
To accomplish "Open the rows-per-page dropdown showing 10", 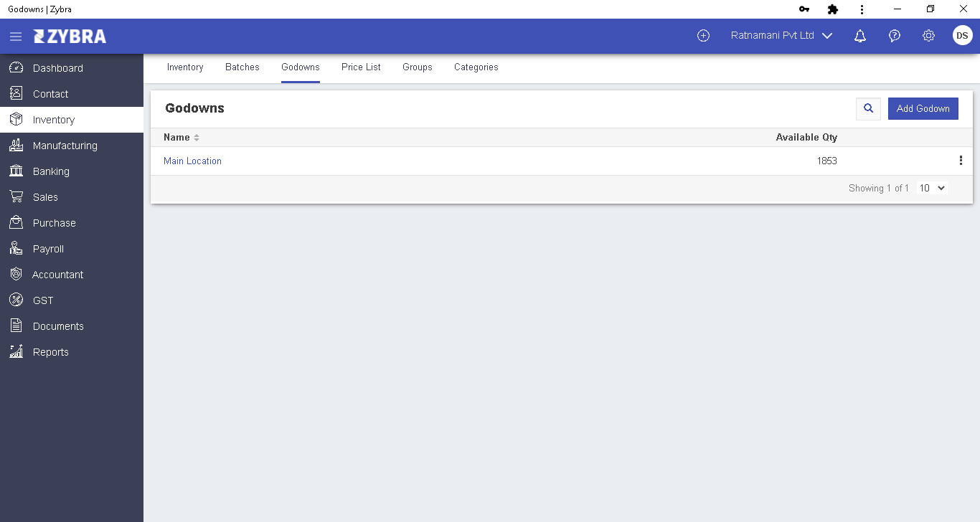I will (x=932, y=188).
